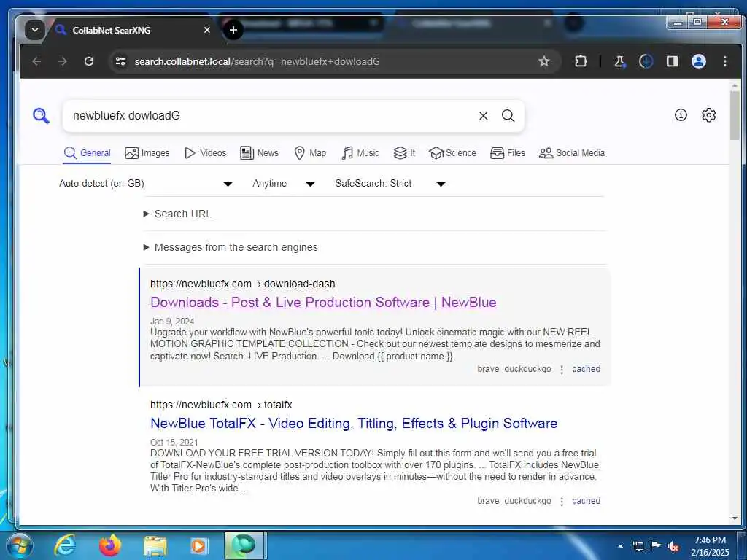Bookmark this page with star icon
The image size is (747, 560).
[543, 61]
